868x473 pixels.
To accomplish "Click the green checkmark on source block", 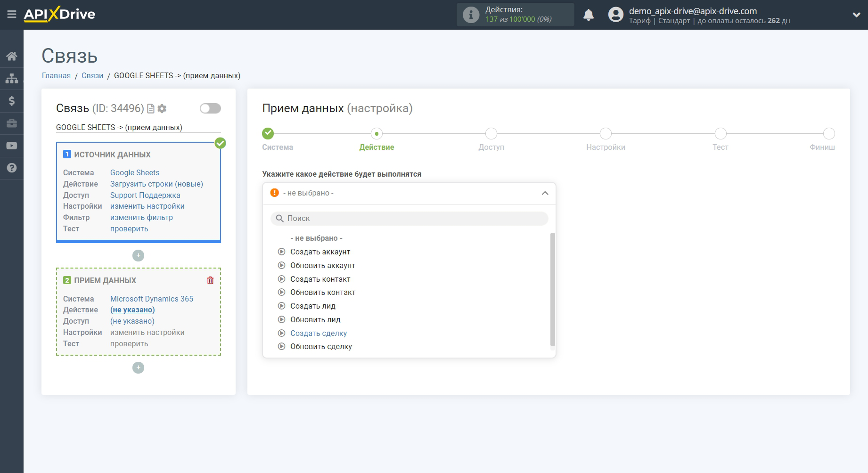I will click(220, 143).
